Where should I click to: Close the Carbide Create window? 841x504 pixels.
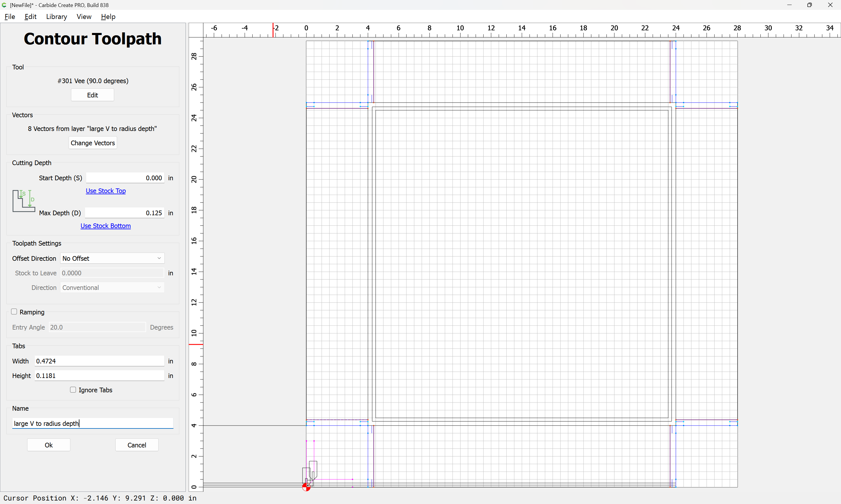[x=830, y=5]
